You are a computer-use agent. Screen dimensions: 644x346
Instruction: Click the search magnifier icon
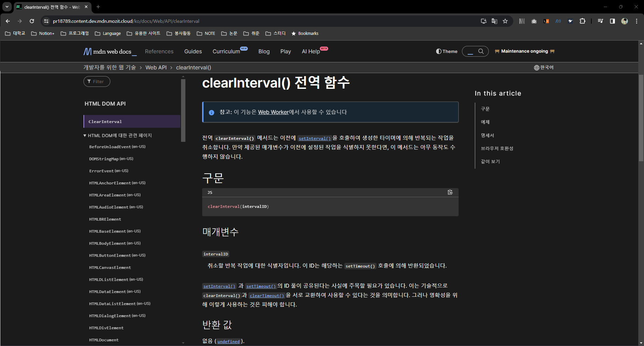pyautogui.click(x=481, y=51)
